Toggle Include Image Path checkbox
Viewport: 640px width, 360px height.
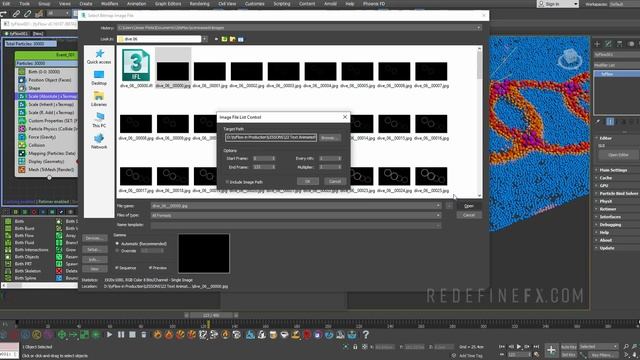pyautogui.click(x=227, y=182)
